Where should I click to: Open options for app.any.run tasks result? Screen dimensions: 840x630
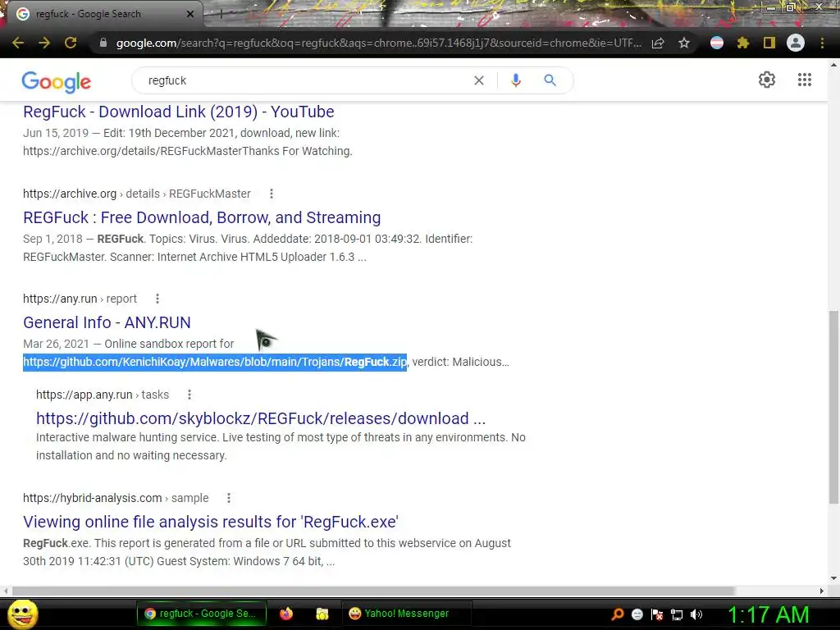click(189, 395)
